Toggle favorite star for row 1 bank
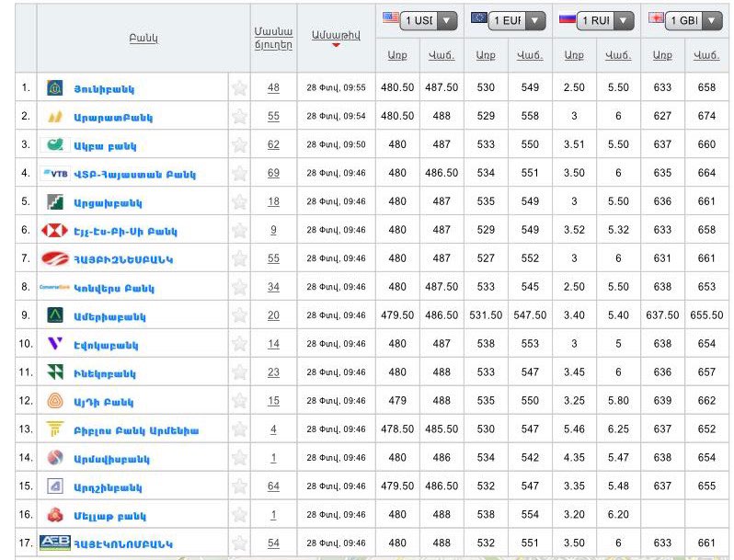 point(239,88)
